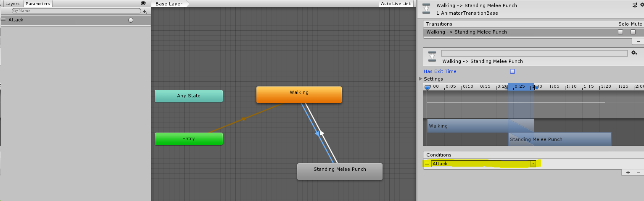This screenshot has height=201, width=644.
Task: Add a new parameter with plus button
Action: (x=145, y=11)
